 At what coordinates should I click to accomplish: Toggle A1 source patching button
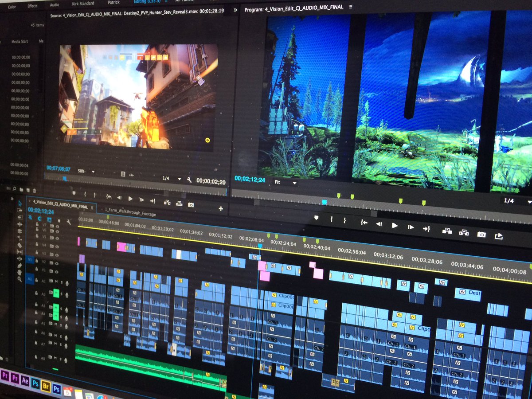[x=30, y=279]
